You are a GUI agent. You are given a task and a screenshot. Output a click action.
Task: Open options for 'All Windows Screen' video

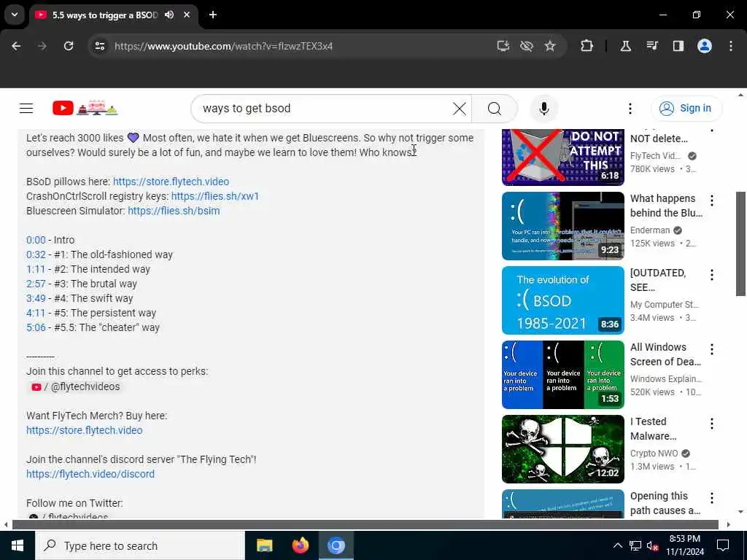coord(712,349)
